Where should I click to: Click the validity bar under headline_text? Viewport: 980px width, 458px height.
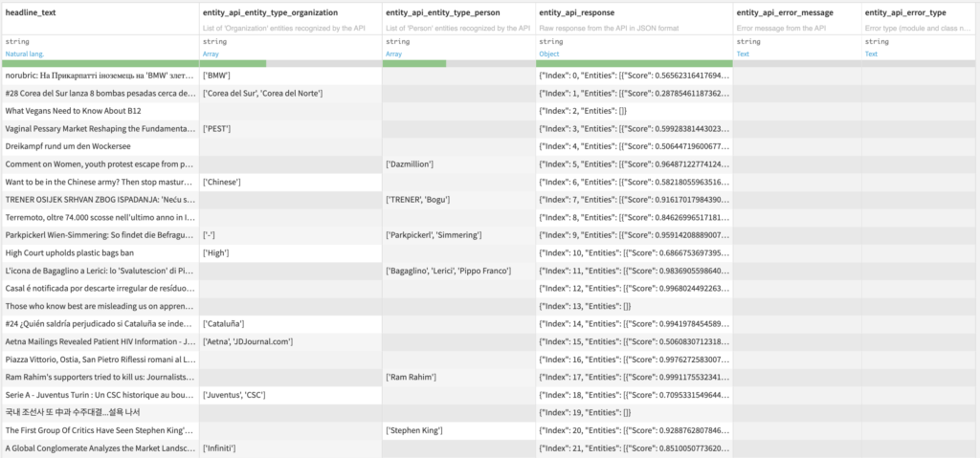pyautogui.click(x=100, y=64)
